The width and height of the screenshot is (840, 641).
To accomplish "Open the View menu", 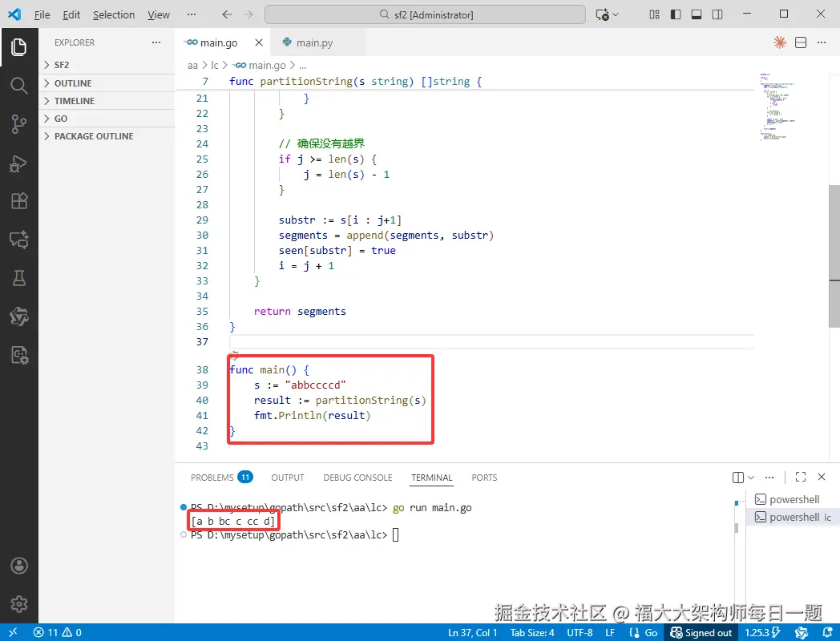I will click(159, 14).
